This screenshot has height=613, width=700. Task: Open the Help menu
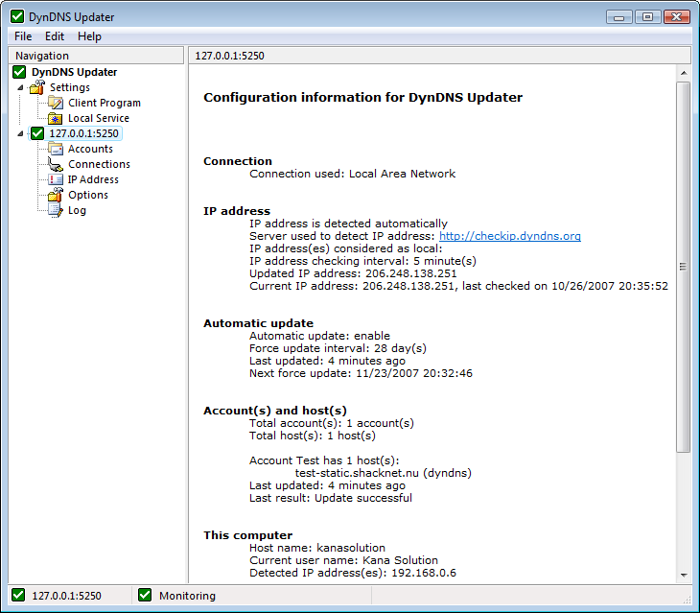tap(89, 36)
